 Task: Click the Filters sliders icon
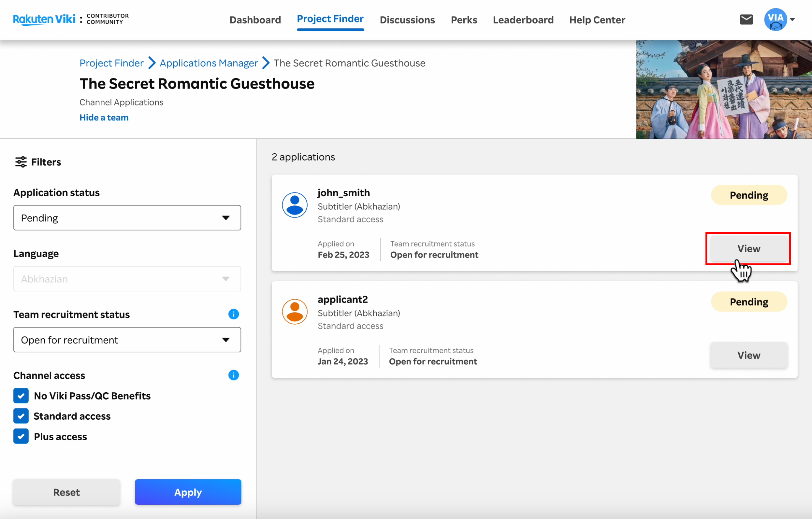(21, 162)
